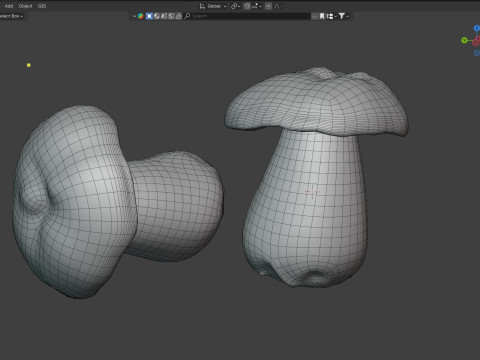Open the snapping options dropdown
Viewport: 480px width, 360px height.
click(x=256, y=6)
